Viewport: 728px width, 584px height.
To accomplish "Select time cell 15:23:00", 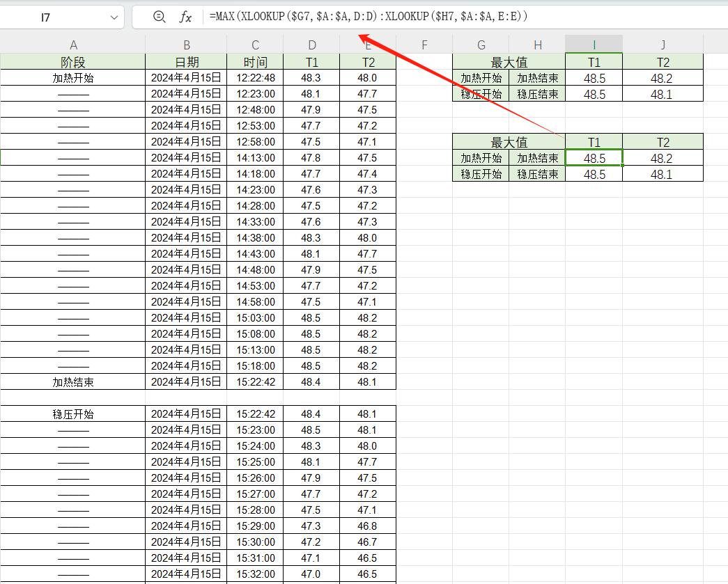I will (x=256, y=430).
